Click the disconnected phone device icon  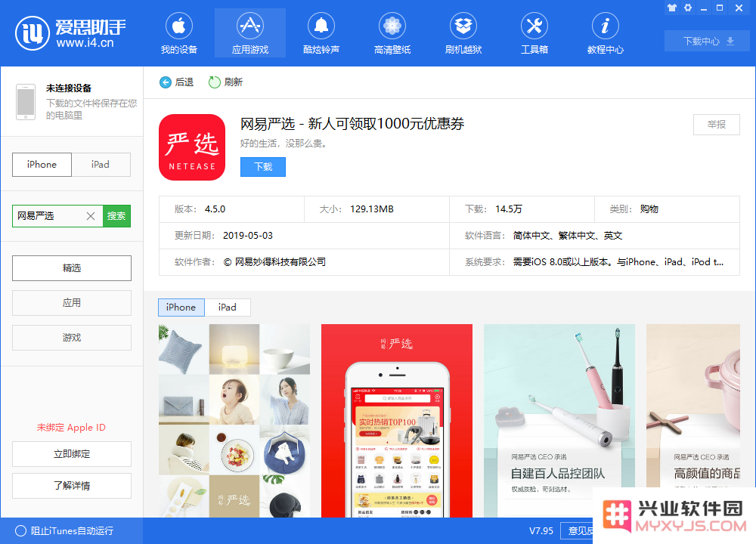tap(26, 102)
